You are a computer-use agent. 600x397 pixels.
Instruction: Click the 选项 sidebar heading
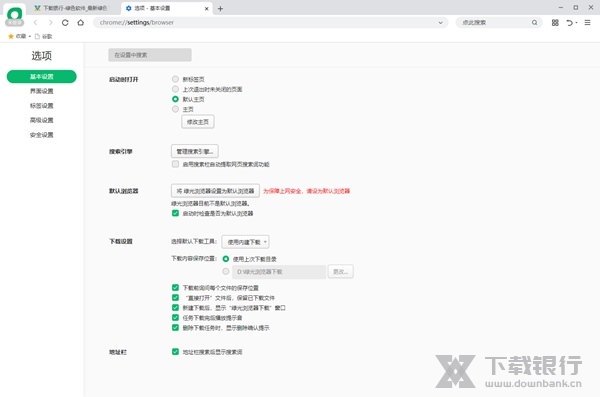(41, 56)
